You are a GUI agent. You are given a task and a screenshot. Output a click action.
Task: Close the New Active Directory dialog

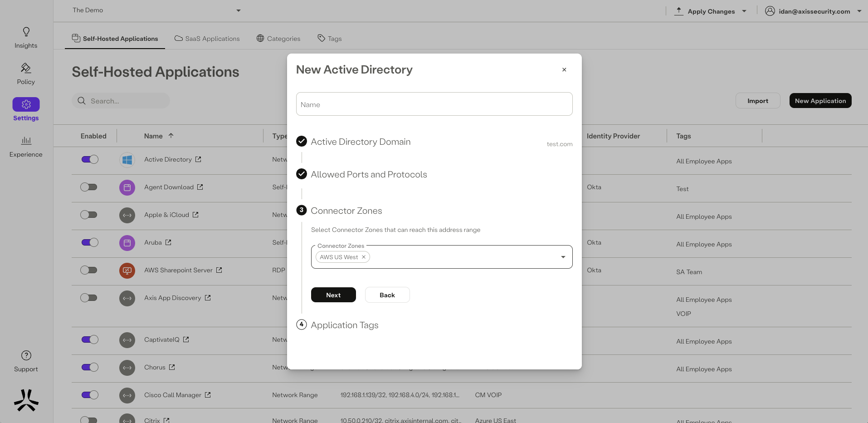[x=564, y=69]
